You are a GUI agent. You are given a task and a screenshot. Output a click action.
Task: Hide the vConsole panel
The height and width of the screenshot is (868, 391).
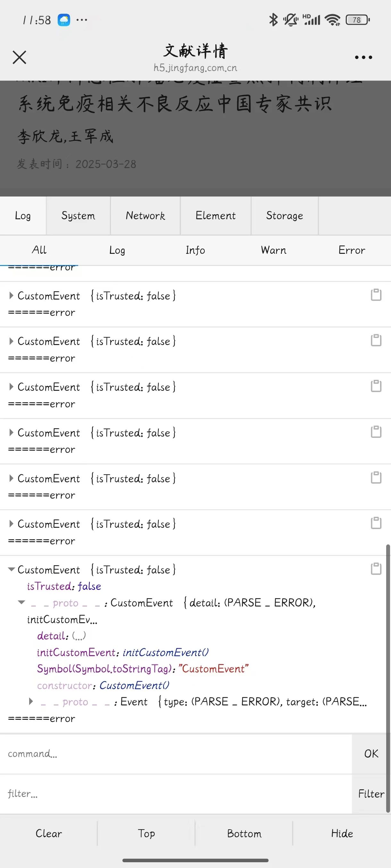tap(342, 833)
